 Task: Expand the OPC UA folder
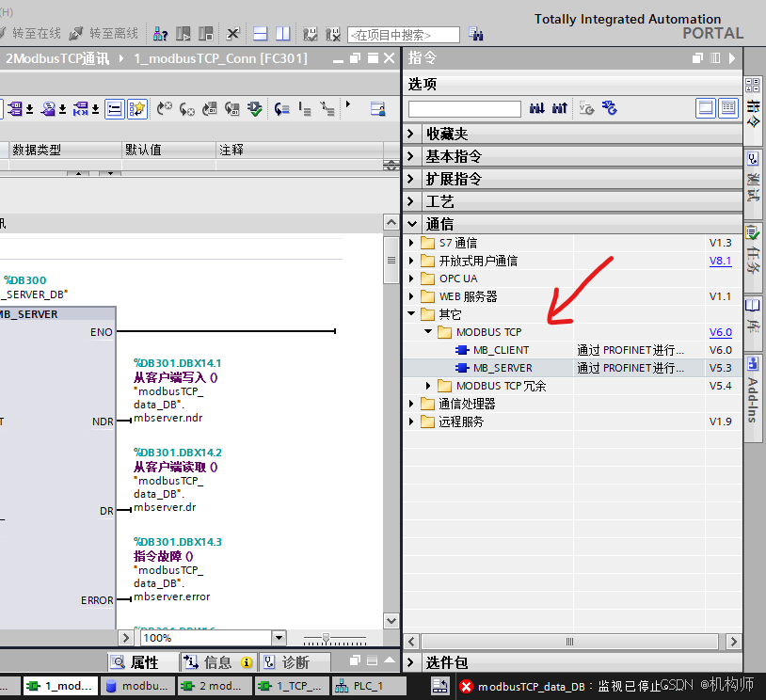[x=411, y=278]
